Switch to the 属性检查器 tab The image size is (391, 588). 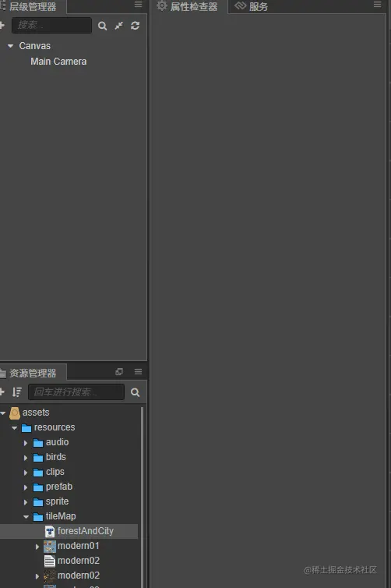click(x=188, y=6)
